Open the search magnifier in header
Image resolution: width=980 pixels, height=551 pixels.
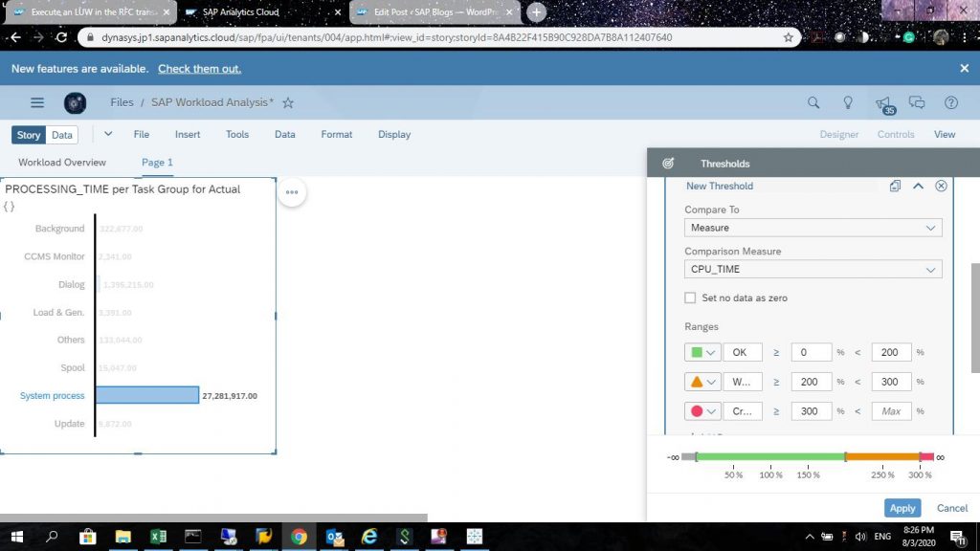[x=813, y=102]
